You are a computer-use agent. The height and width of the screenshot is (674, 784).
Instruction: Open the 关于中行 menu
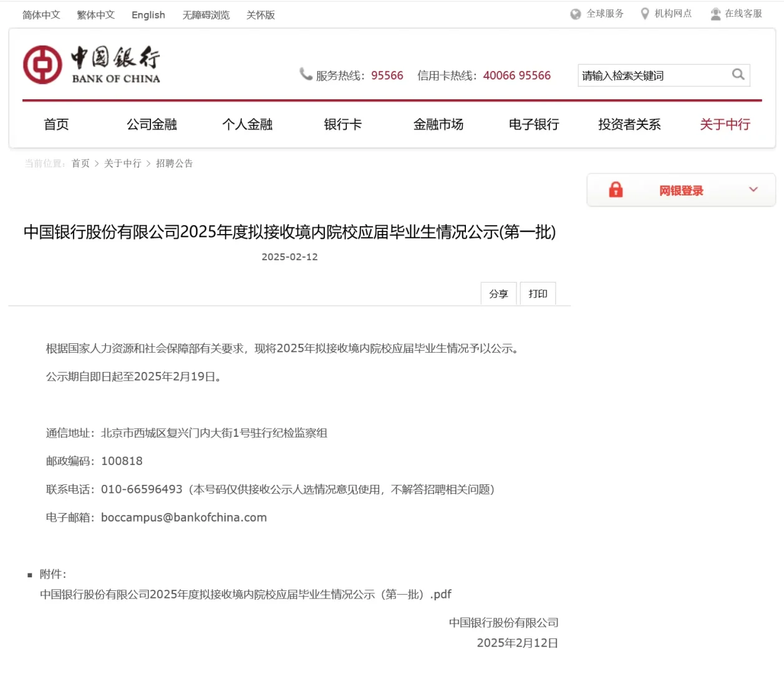[725, 124]
